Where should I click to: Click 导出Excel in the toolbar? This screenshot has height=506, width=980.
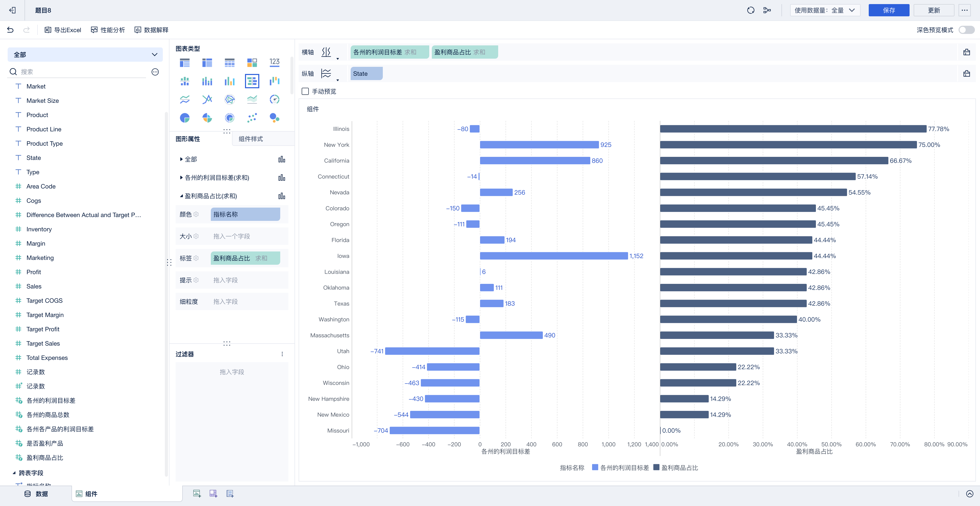(63, 30)
